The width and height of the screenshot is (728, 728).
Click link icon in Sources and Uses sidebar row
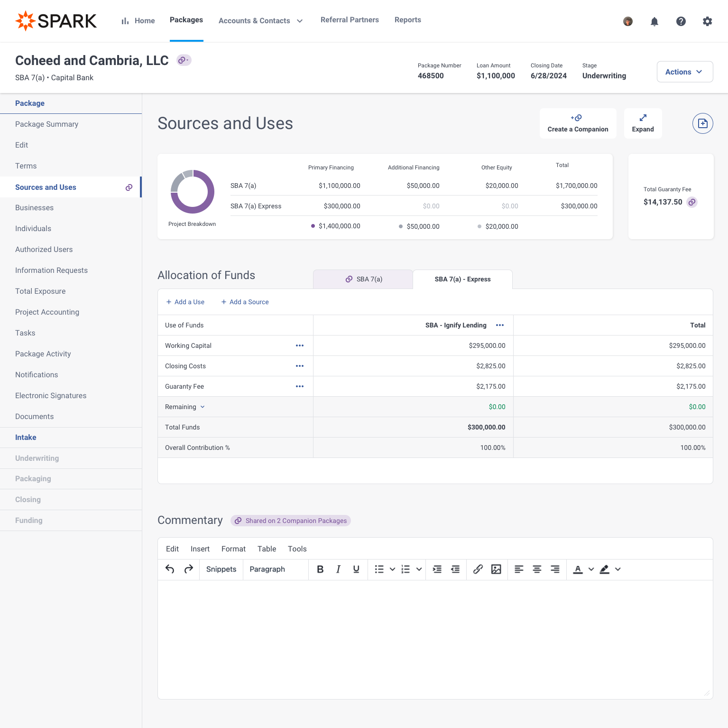(129, 187)
